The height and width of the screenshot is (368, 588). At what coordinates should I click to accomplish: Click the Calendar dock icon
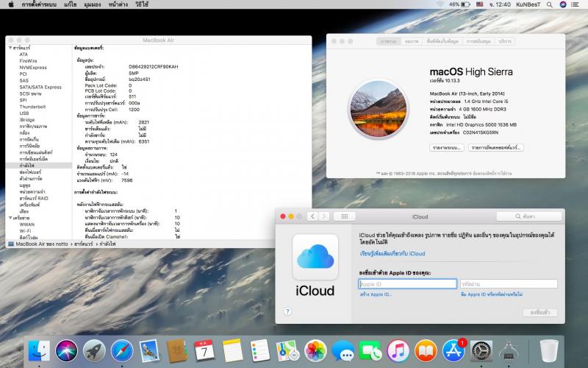[x=204, y=350]
